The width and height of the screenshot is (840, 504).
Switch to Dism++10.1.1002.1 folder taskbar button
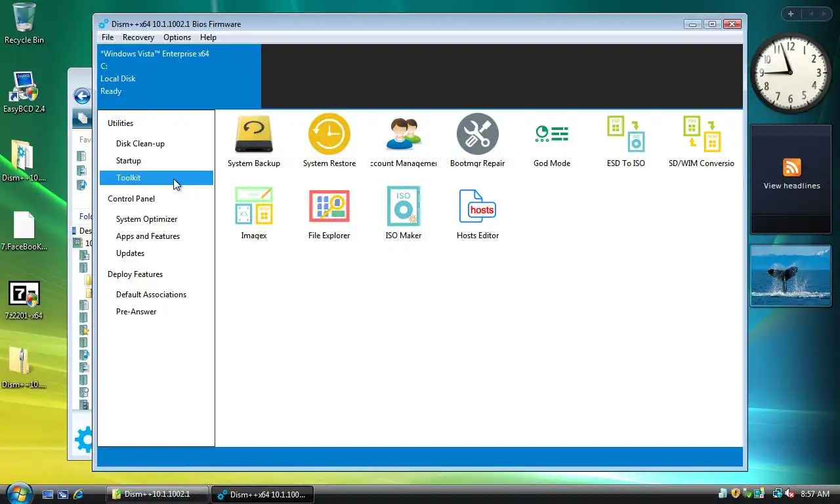157,494
